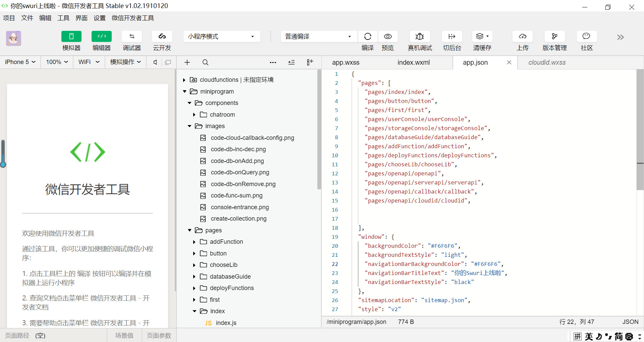Click the 页面路径 label in status bar
Screen dimensions: 644x342
coord(17,336)
